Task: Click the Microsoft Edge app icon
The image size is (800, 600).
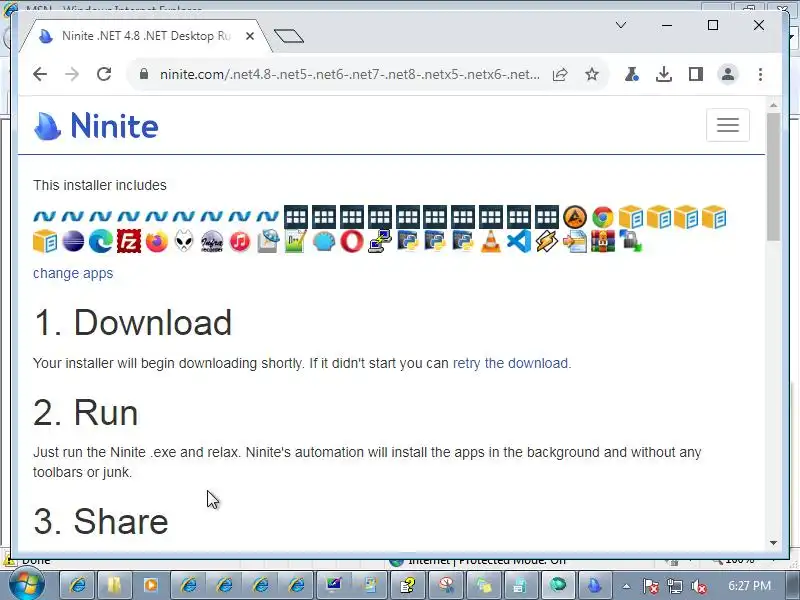Action: tap(101, 241)
